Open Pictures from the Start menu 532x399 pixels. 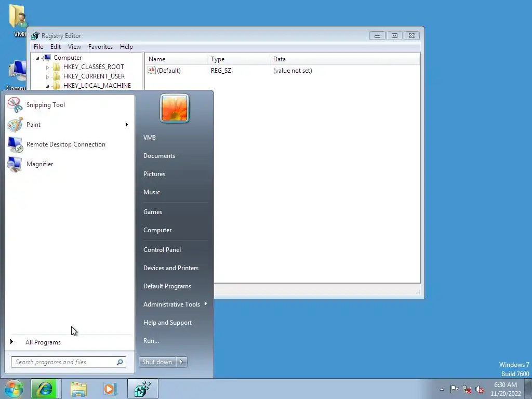pyautogui.click(x=154, y=174)
